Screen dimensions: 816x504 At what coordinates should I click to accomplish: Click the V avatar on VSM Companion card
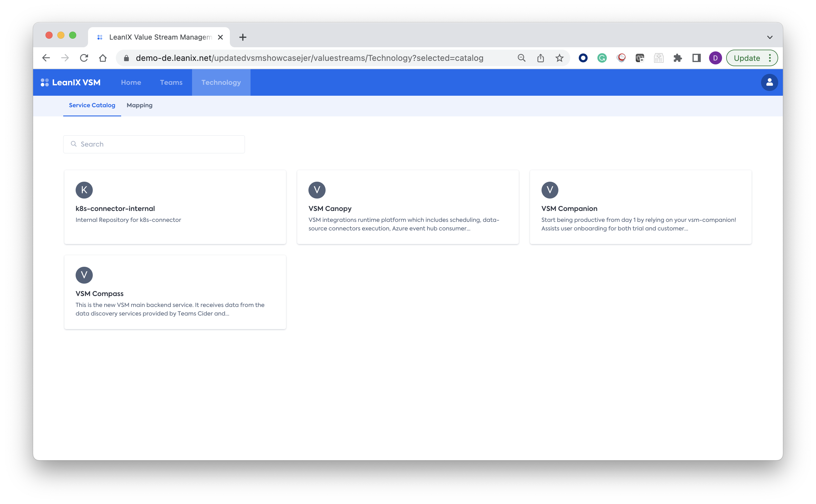point(549,190)
